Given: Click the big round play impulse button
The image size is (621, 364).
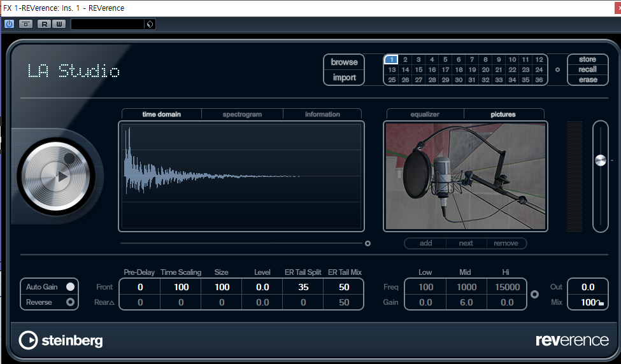Looking at the screenshot, I should (57, 176).
